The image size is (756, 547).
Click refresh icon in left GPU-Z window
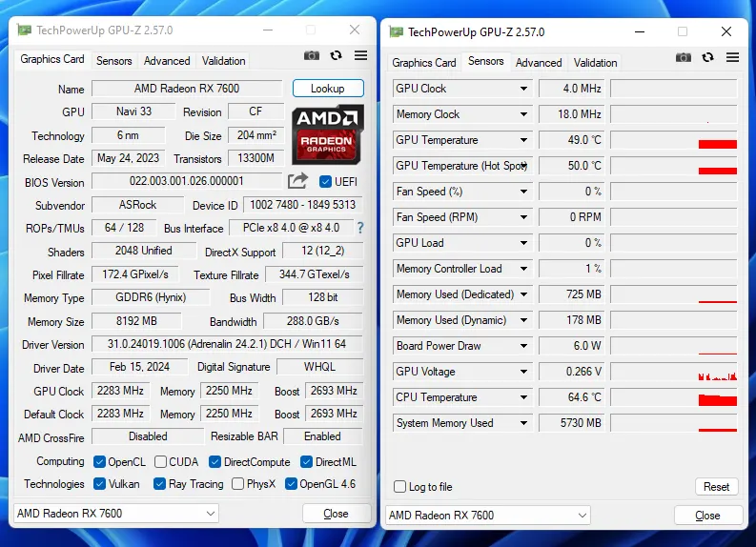click(337, 55)
